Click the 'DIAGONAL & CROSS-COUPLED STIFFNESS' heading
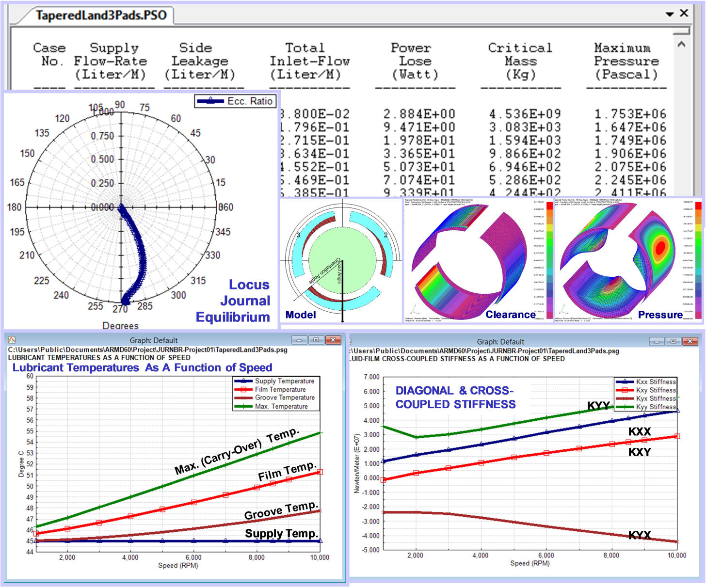The width and height of the screenshot is (706, 588). [x=455, y=397]
